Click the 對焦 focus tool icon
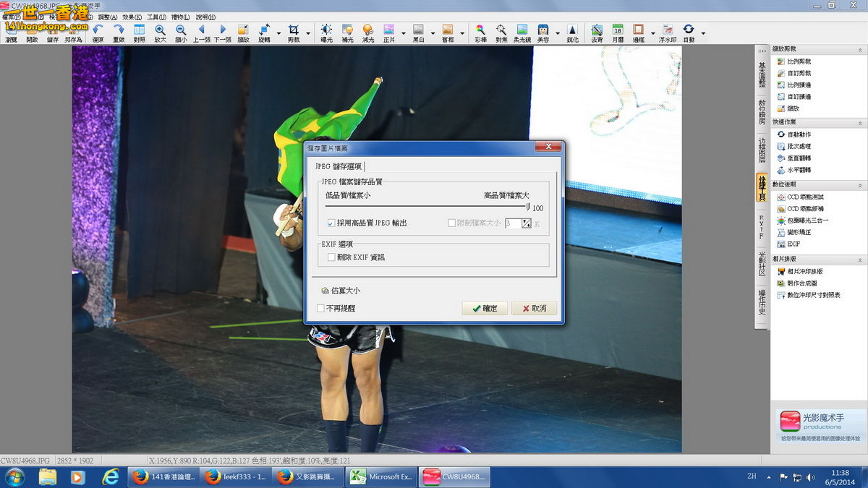Screen dimensions: 868x488 point(501,33)
